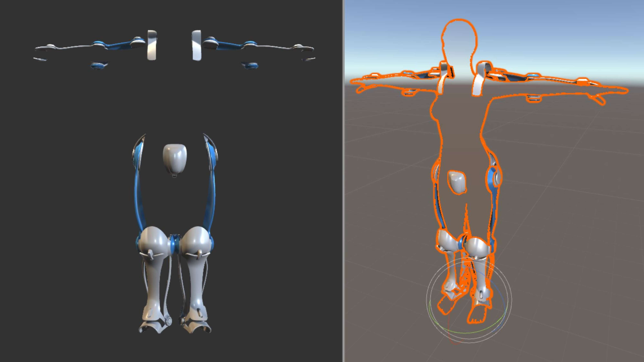Select left white shoulder strap in left viewport
This screenshot has height=362, width=644.
point(152,46)
